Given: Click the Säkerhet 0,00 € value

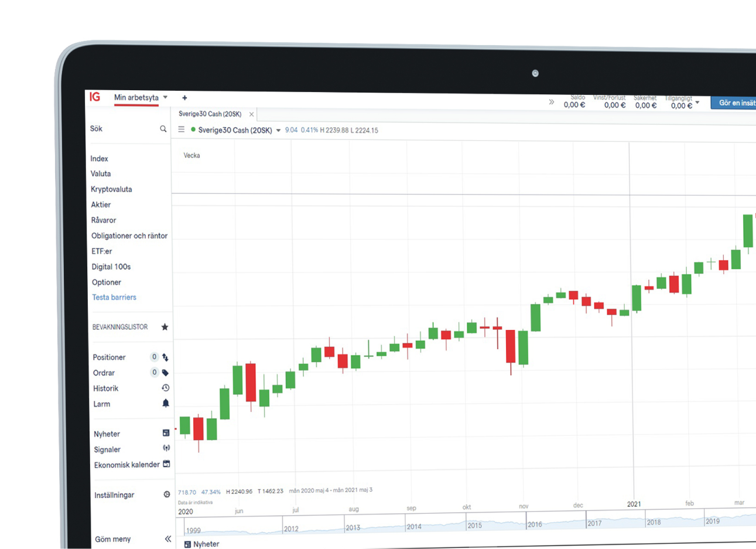Looking at the screenshot, I should coord(646,105).
